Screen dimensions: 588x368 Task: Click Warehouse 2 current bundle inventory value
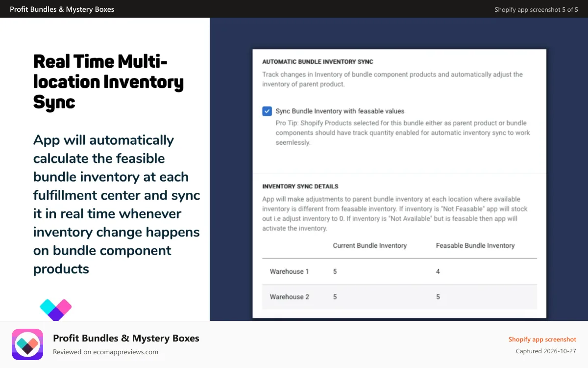(335, 297)
